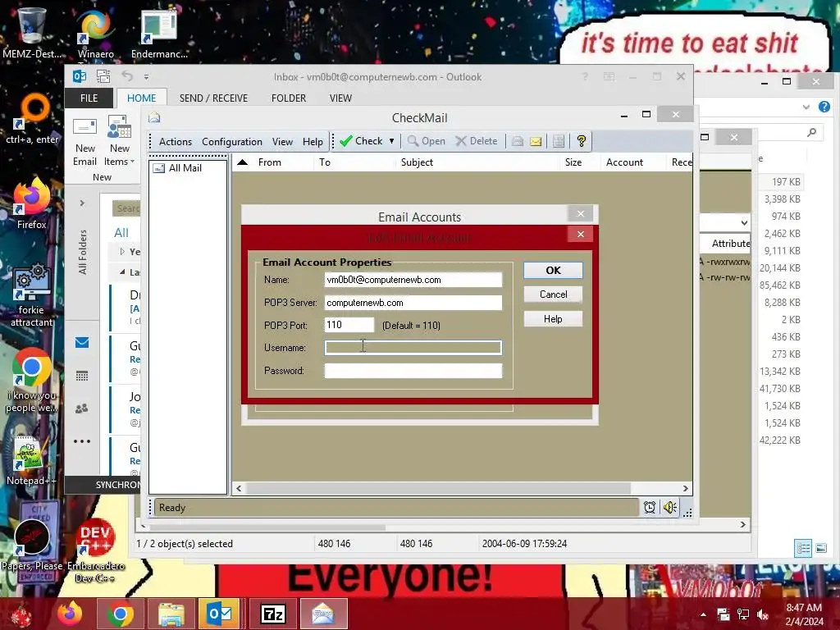
Task: Click the greyed printer icon in CheckMail toolbar
Action: coord(517,141)
